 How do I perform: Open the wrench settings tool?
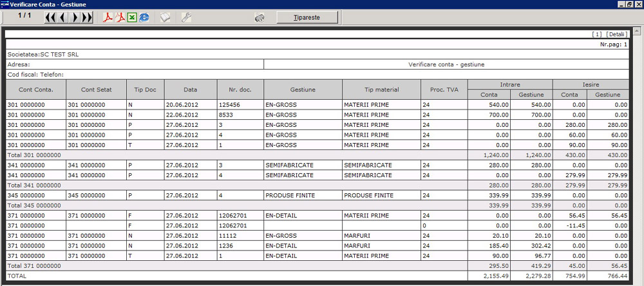tap(186, 17)
